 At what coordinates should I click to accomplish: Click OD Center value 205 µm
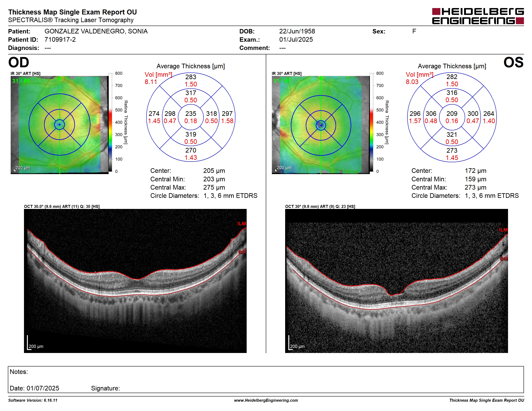coord(214,171)
